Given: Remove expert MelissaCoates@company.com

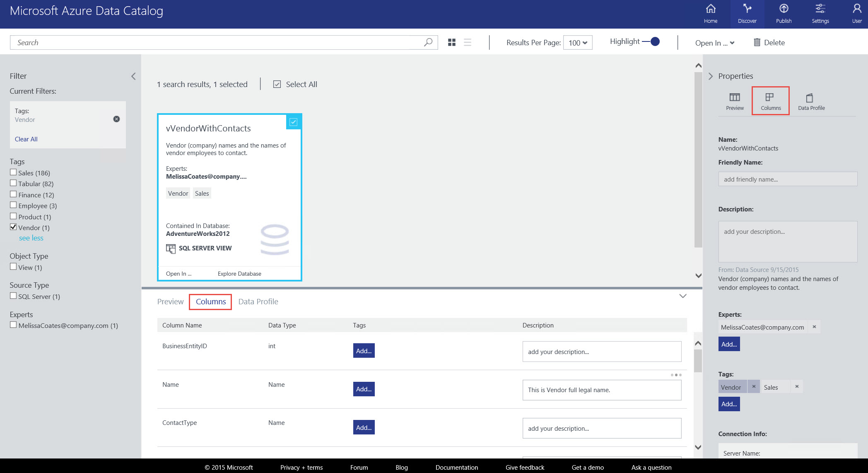Looking at the screenshot, I should pos(814,327).
